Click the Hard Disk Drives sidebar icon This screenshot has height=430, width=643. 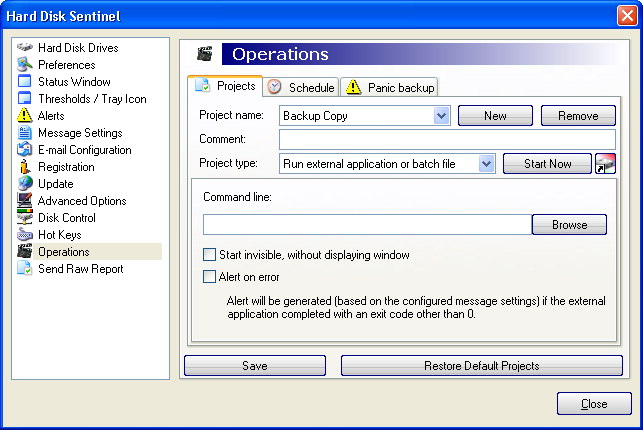click(x=25, y=48)
